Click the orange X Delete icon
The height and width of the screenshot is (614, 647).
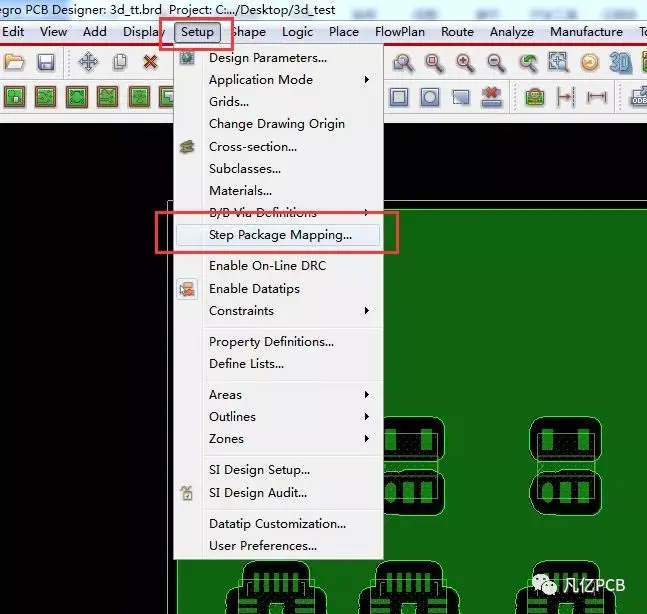(150, 62)
